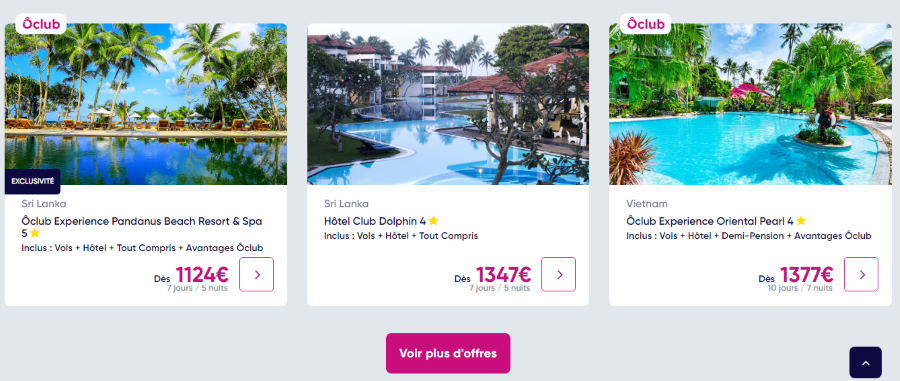Click "Voir plus d'offres" button
Viewport: 900px width, 381px height.
point(448,353)
